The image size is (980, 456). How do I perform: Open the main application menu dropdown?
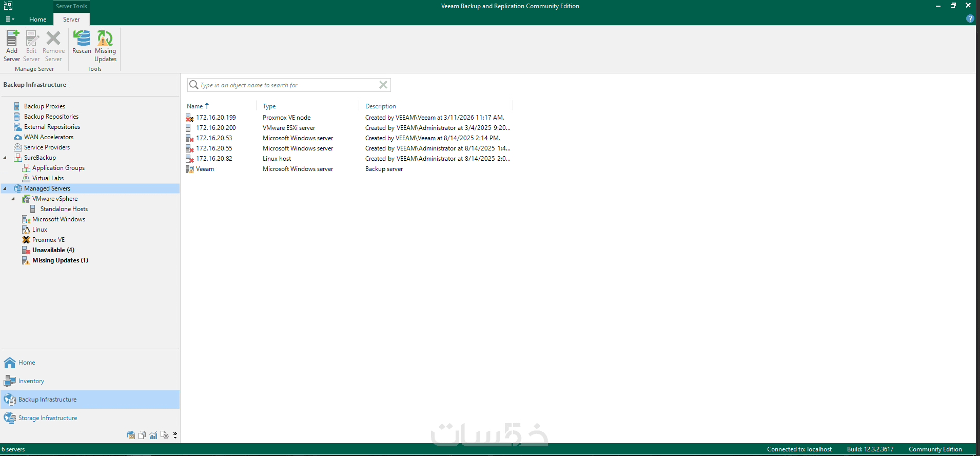click(x=10, y=19)
